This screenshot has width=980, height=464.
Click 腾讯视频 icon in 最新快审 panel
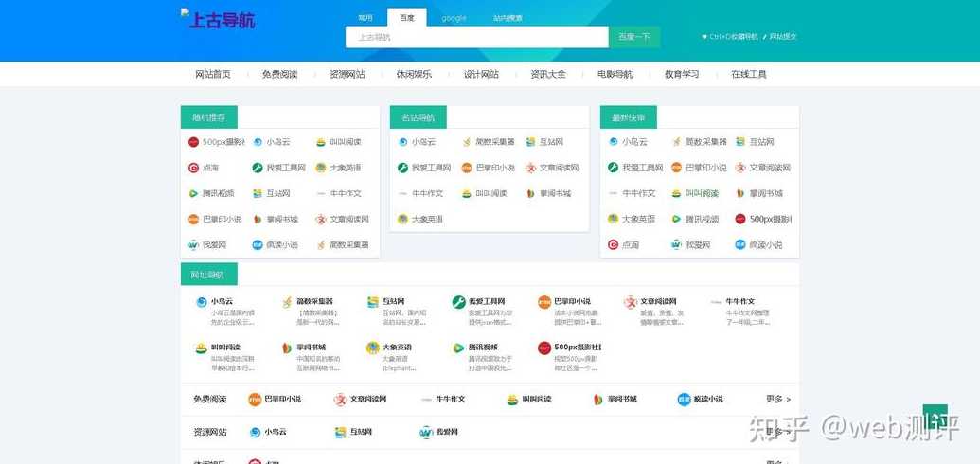[x=677, y=219]
